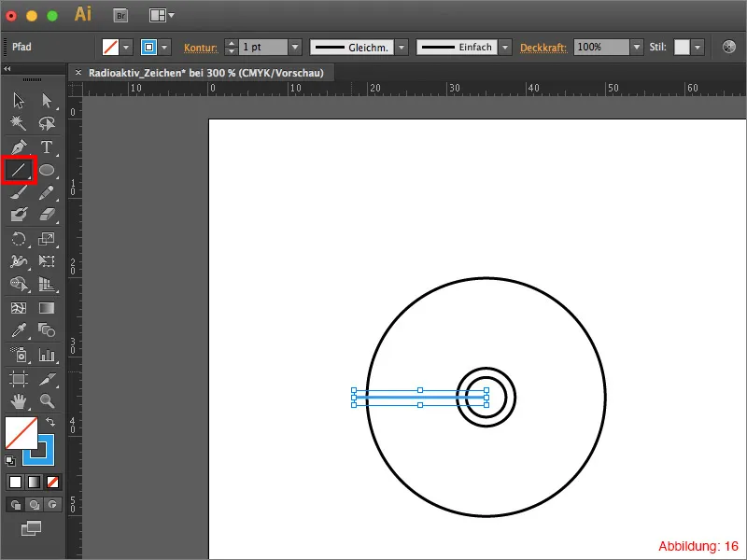Open the stroke weight dropdown
Image resolution: width=747 pixels, height=560 pixels.
click(x=295, y=48)
